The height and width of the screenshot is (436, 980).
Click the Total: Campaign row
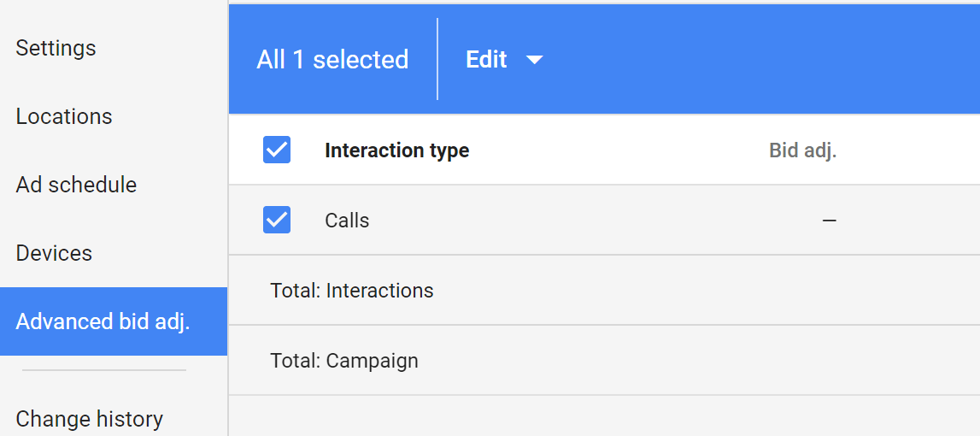(344, 361)
